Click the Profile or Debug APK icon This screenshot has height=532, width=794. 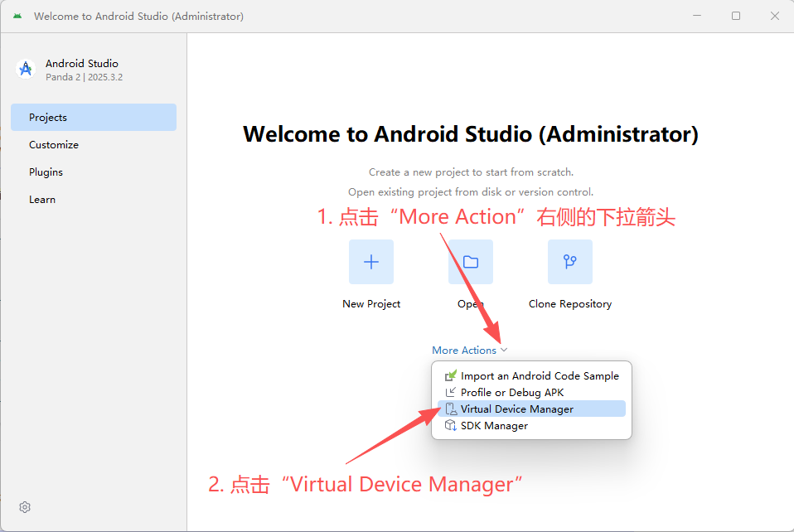click(451, 392)
